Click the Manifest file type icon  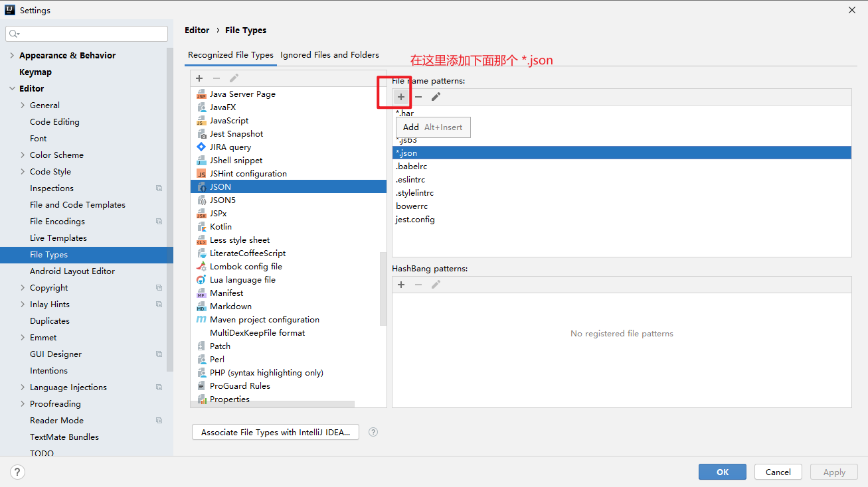(x=201, y=293)
